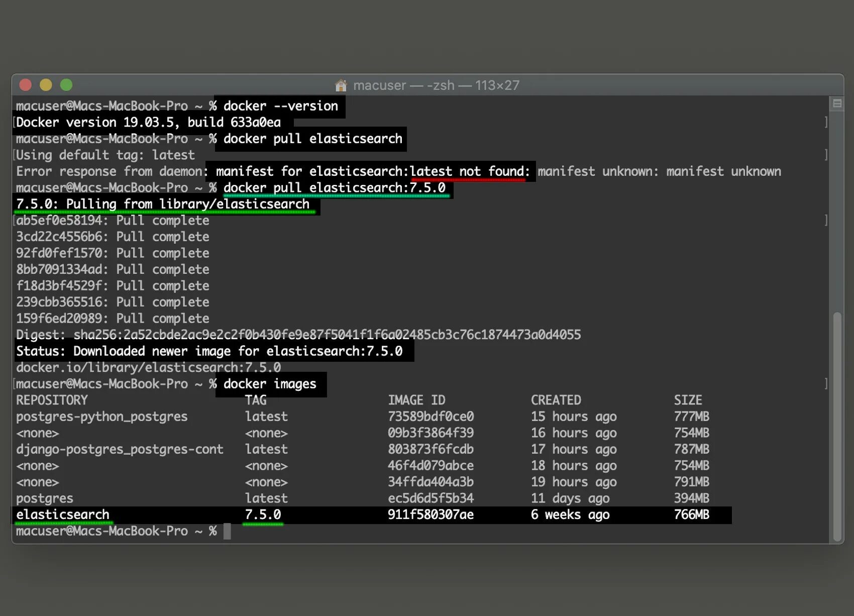Click '15 hours ago' created value
854x616 pixels.
coord(574,417)
